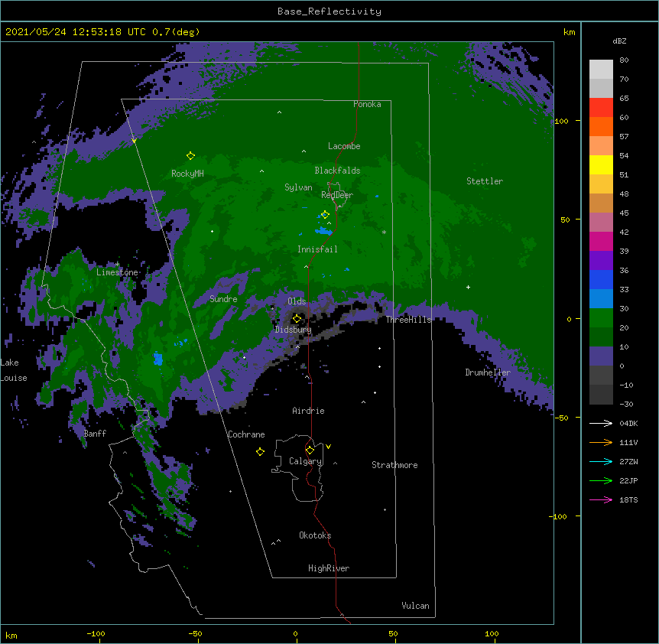Click the Vulcan label
Image resolution: width=659 pixels, height=644 pixels.
click(415, 605)
